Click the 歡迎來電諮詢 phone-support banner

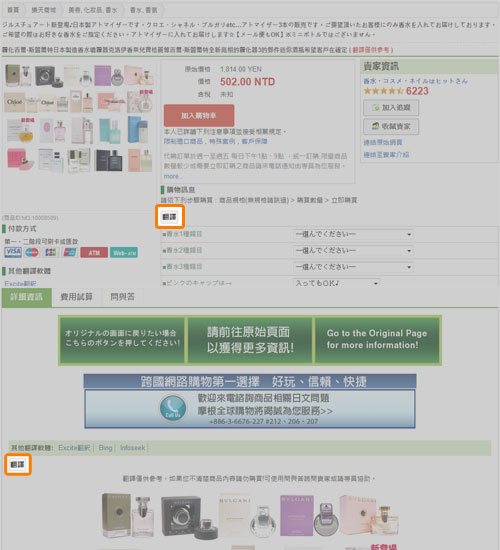[x=250, y=409]
